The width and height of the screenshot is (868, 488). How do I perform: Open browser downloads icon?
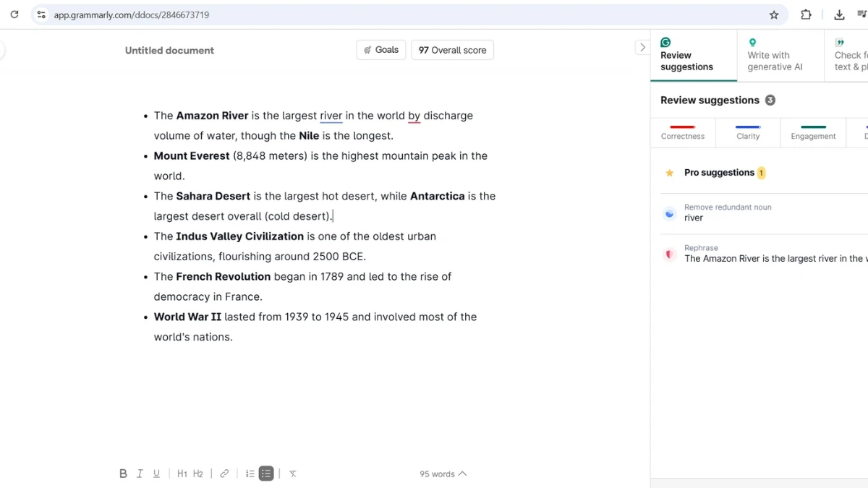[839, 14]
